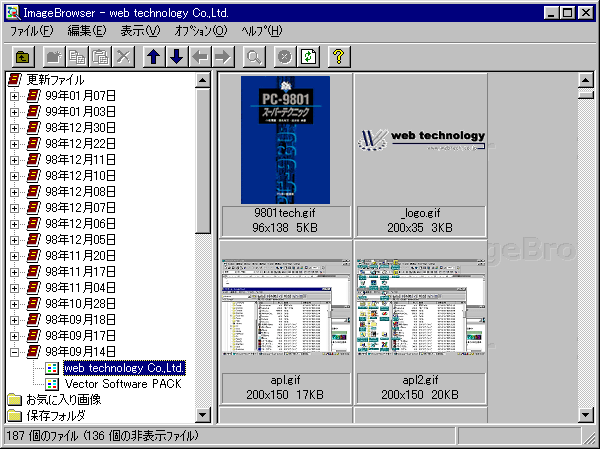Expand the 98年12月11日 tree node
The image size is (600, 449).
[x=14, y=160]
